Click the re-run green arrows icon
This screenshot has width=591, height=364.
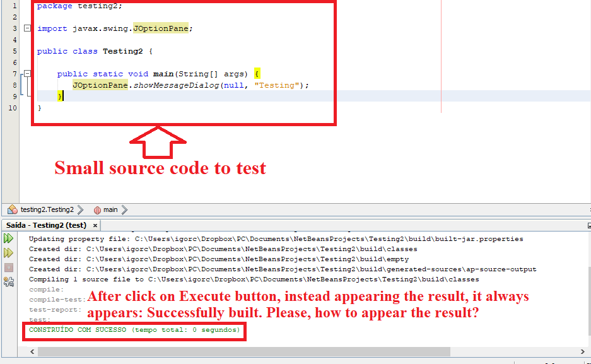pos(8,238)
